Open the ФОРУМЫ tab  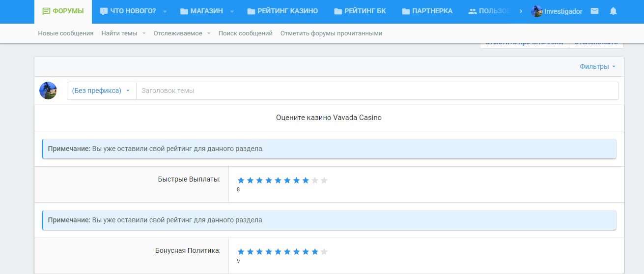63,11
